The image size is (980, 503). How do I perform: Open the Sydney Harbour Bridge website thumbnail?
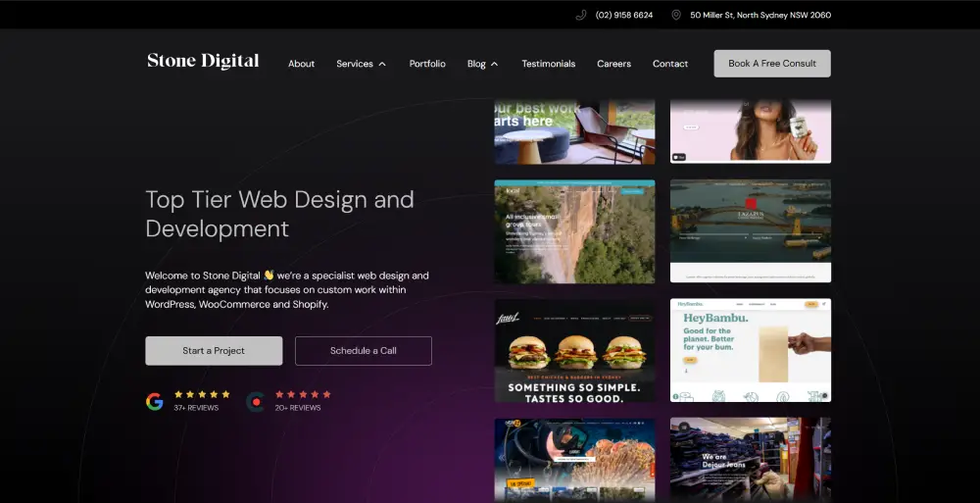pyautogui.click(x=751, y=231)
